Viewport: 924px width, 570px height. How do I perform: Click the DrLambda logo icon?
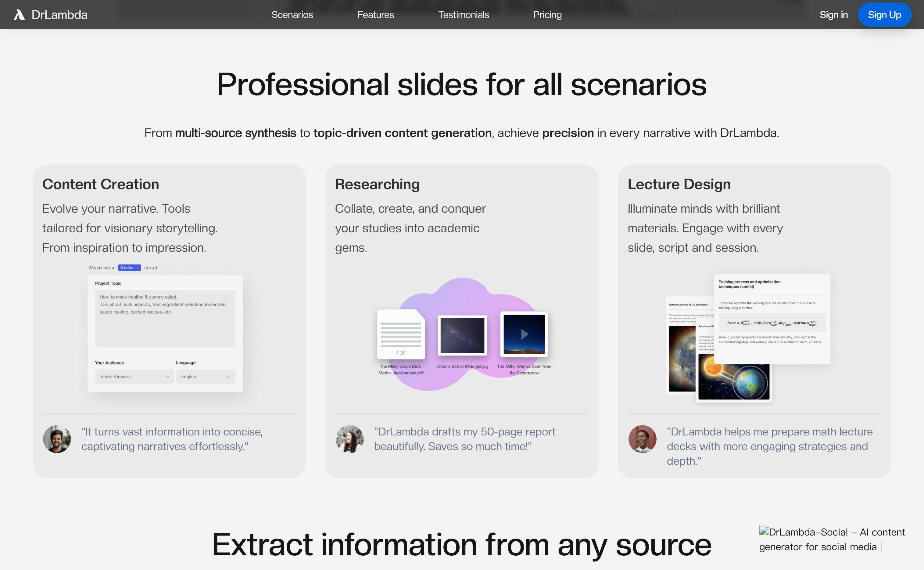tap(19, 15)
